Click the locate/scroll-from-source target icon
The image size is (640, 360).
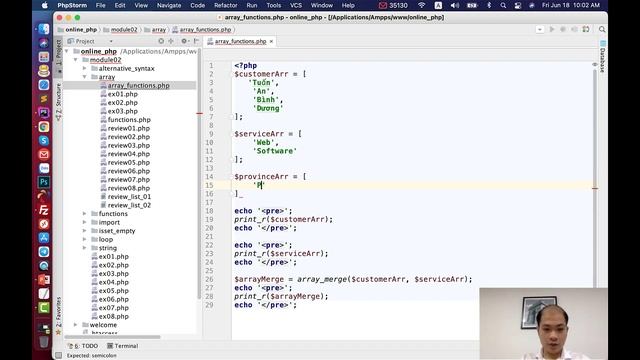tap(161, 41)
